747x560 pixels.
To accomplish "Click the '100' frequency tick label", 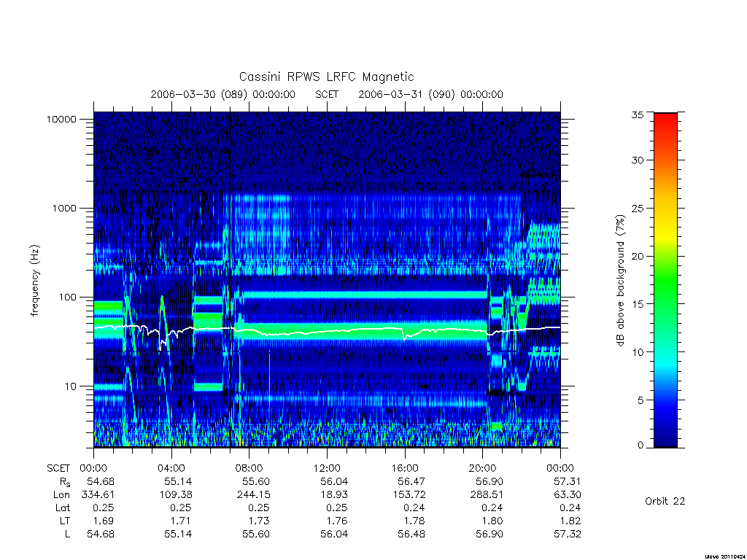I will pos(67,297).
